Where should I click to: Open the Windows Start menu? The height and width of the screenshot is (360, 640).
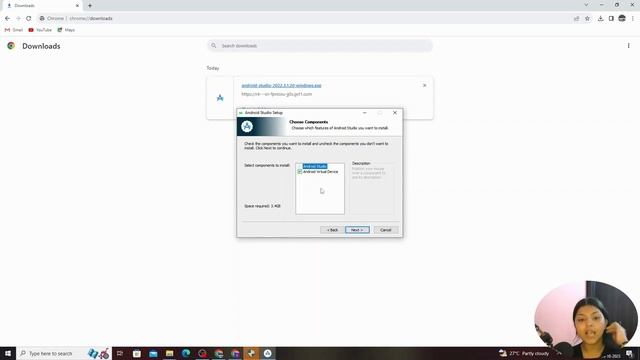tap(8, 353)
